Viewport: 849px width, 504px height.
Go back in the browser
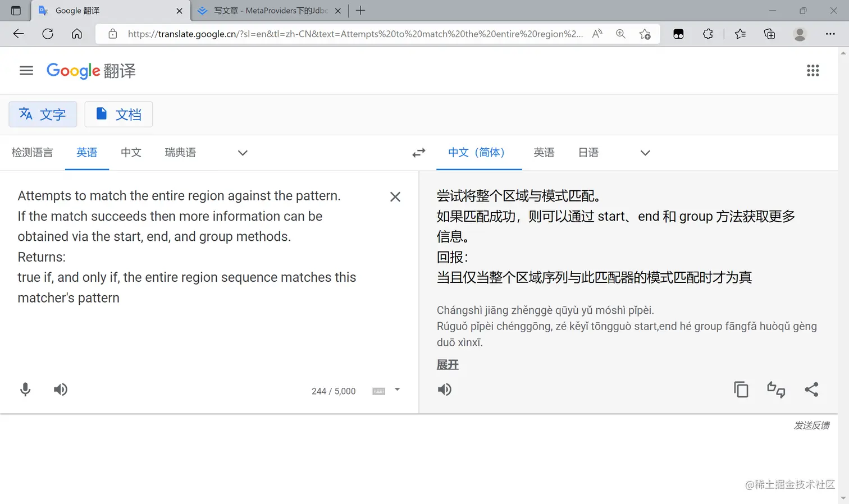pyautogui.click(x=19, y=34)
